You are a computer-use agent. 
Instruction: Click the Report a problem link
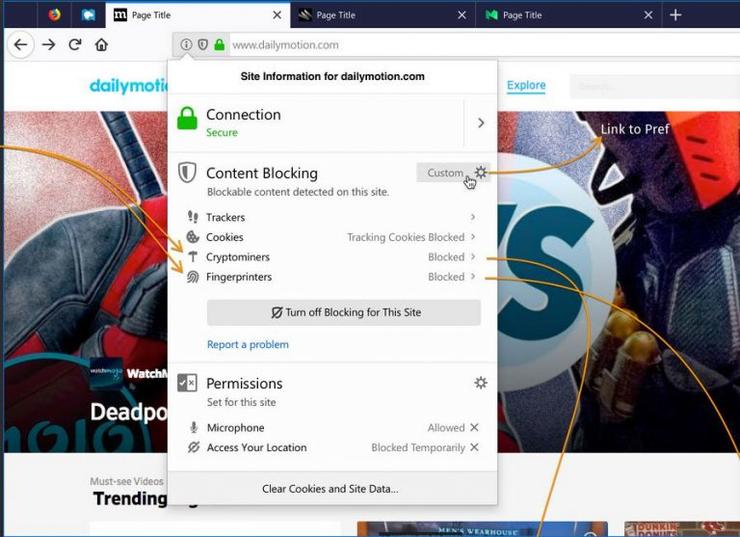(x=248, y=345)
